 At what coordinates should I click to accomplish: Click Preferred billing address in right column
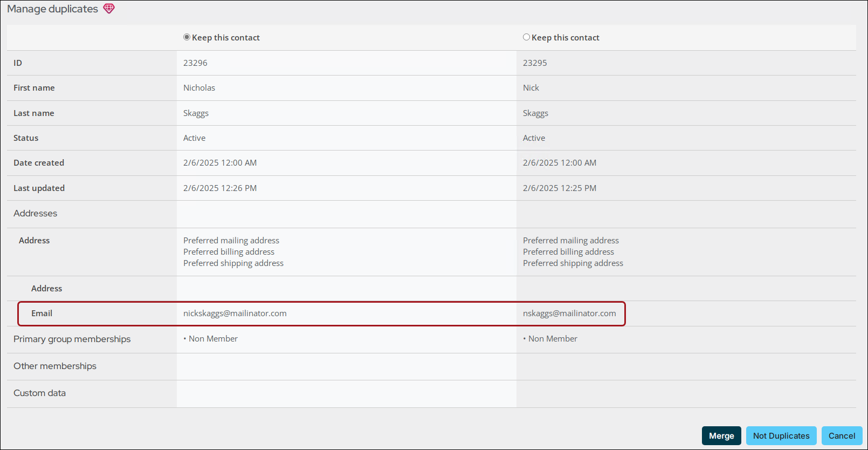pyautogui.click(x=568, y=252)
